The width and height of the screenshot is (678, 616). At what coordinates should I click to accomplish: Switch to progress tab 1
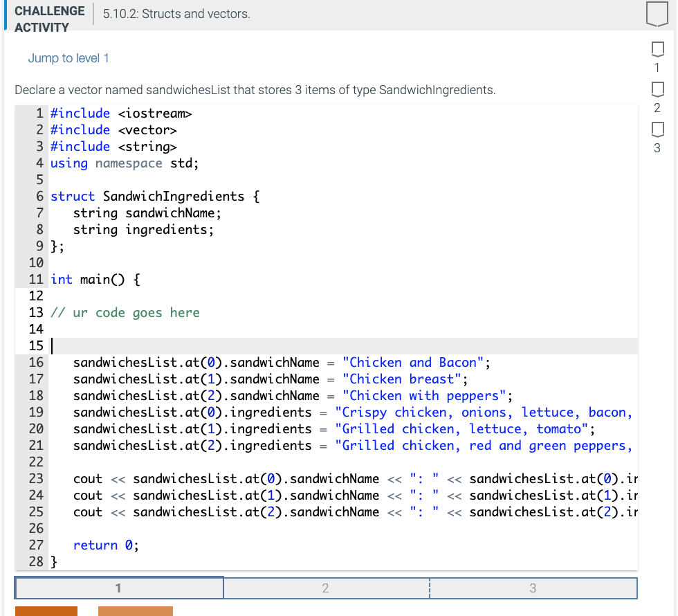[x=119, y=588]
